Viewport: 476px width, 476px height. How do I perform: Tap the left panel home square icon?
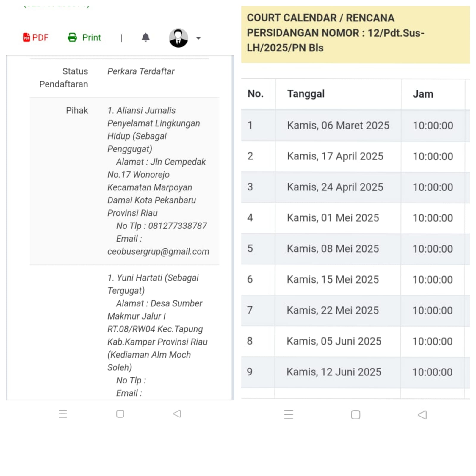[x=120, y=414]
